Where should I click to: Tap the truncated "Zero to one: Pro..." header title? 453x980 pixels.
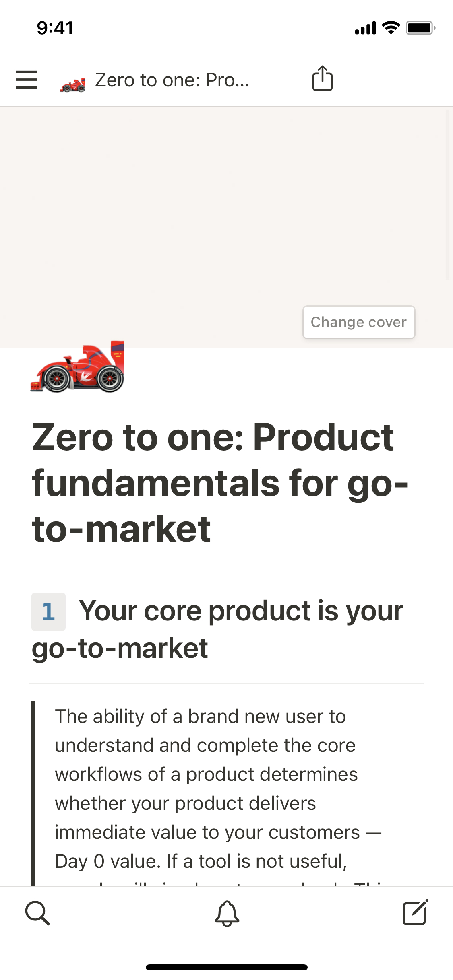pos(172,80)
